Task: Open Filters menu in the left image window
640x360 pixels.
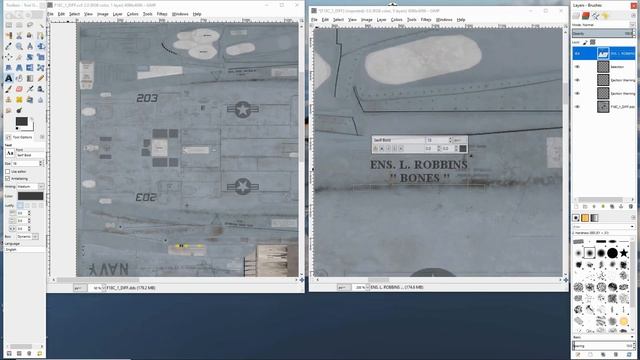Action: tap(162, 14)
